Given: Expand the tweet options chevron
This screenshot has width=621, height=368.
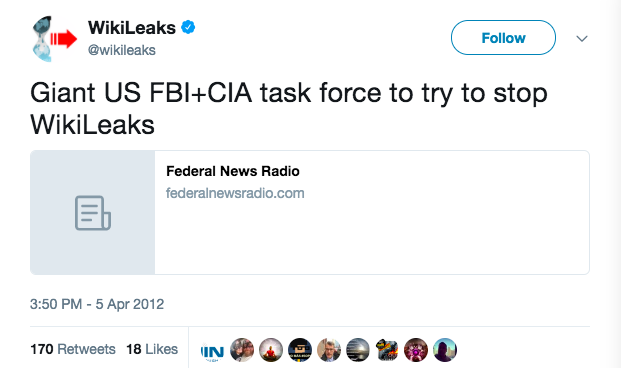Looking at the screenshot, I should [x=582, y=38].
